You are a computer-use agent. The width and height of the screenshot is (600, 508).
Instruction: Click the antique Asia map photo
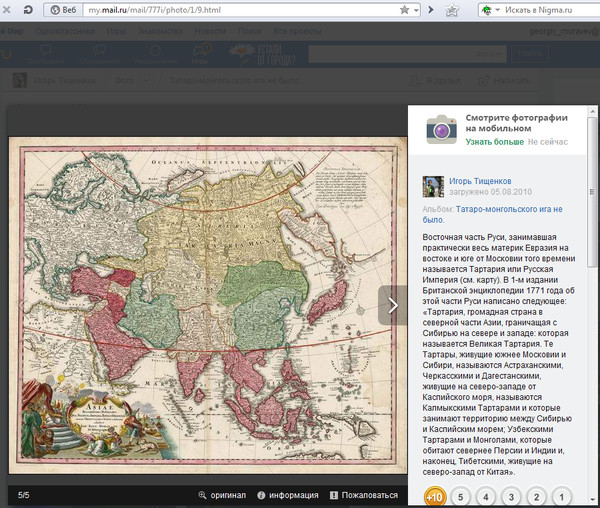pos(208,305)
